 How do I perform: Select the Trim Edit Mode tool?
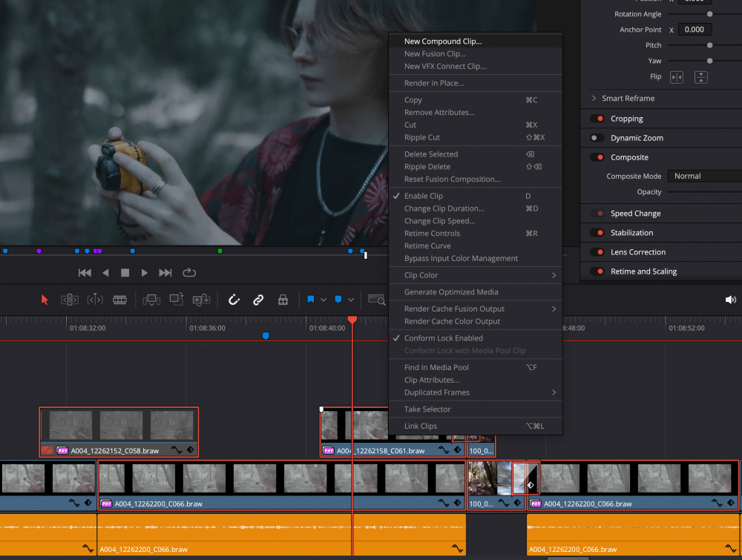[x=69, y=300]
